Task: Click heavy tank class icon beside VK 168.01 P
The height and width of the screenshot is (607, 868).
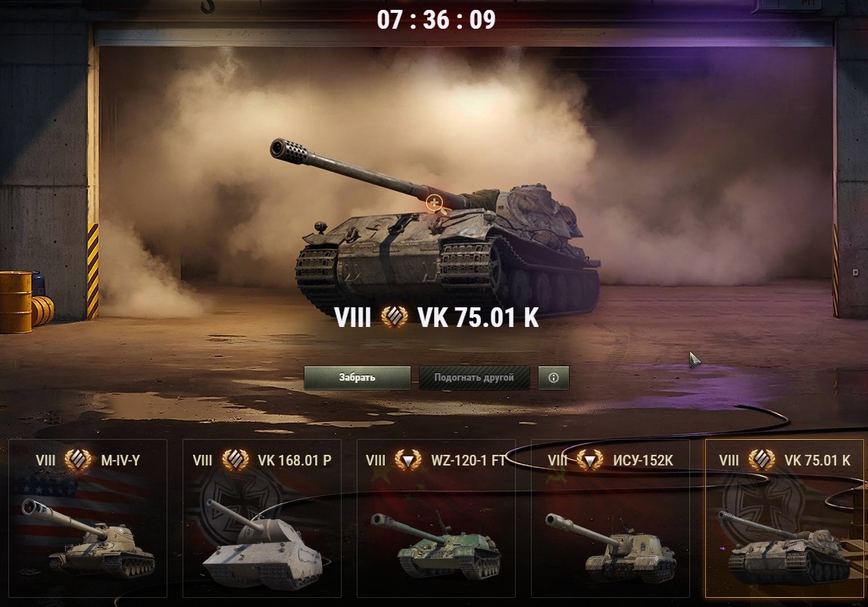Action: coord(235,459)
